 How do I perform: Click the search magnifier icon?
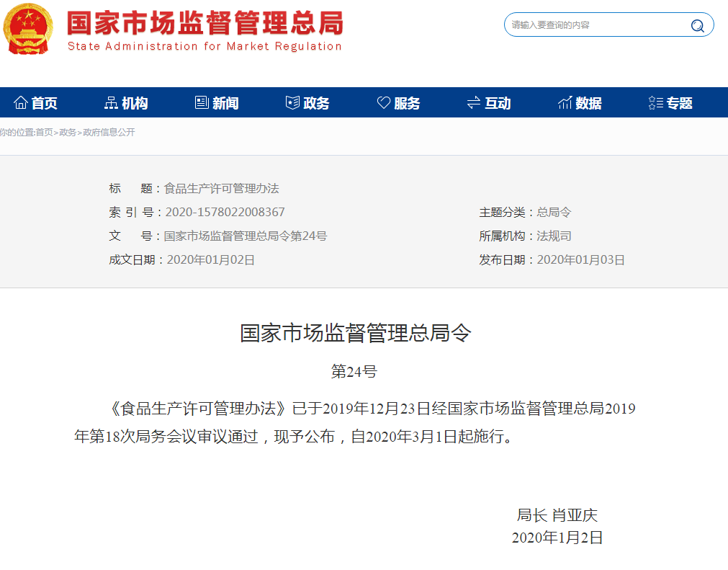(x=697, y=25)
